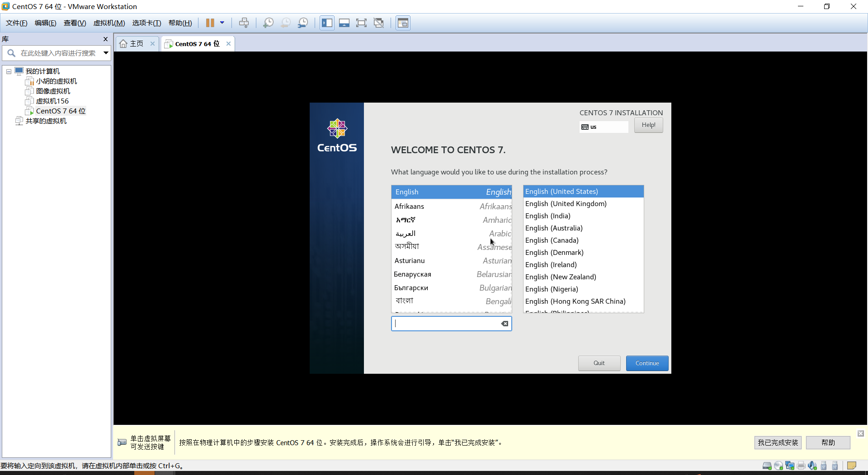Viewport: 868px width, 475px height.
Task: Select Asturianu in the language list
Action: point(452,261)
